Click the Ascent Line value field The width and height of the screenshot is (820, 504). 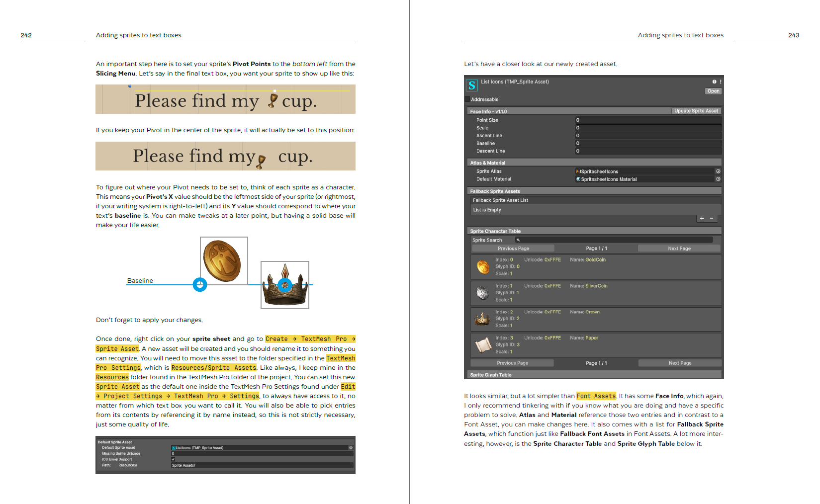648,135
